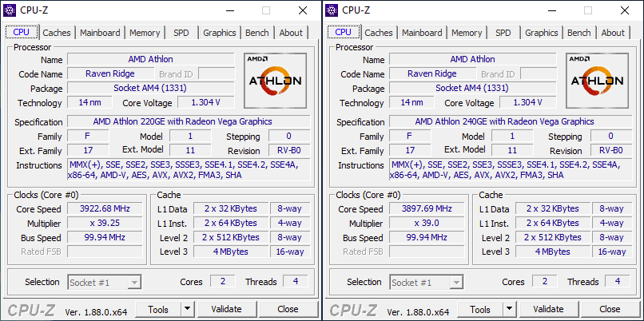Minimize the Athlon 220GE CPU-Z window
The width and height of the screenshot is (644, 321).
coord(229,10)
